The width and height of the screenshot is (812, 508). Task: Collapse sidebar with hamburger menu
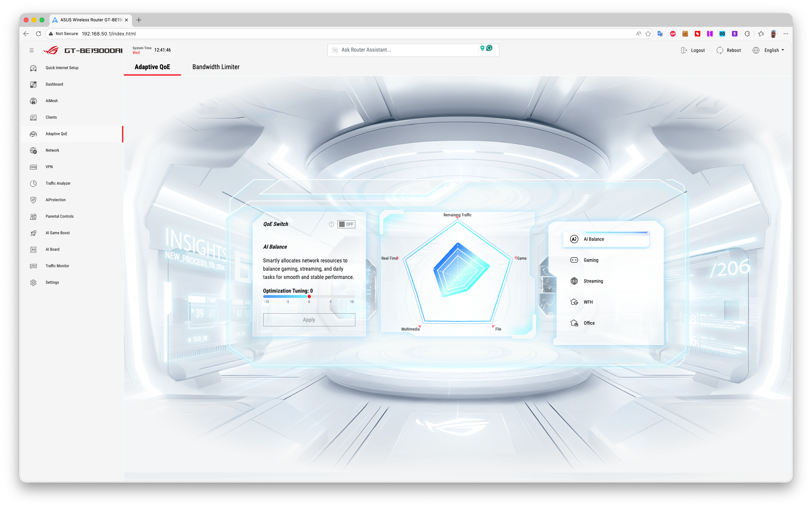[32, 50]
